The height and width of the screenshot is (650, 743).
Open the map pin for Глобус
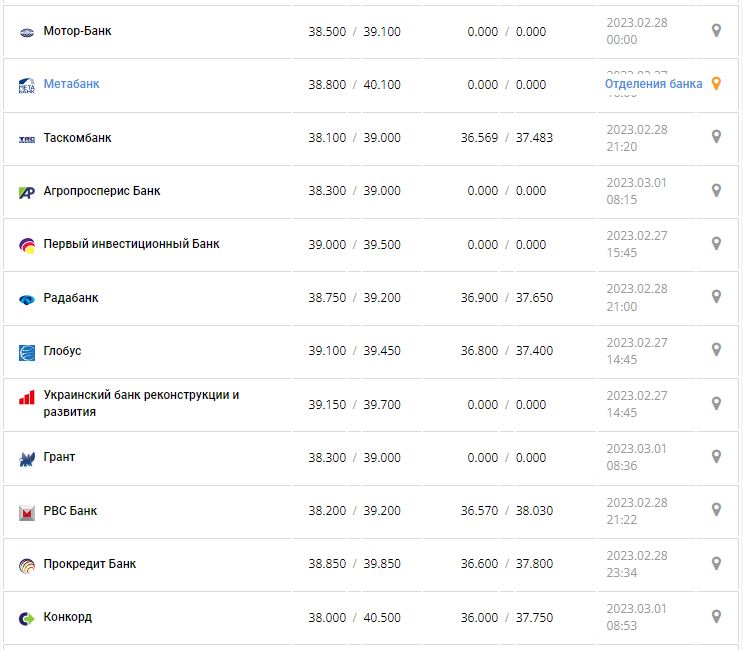point(716,350)
